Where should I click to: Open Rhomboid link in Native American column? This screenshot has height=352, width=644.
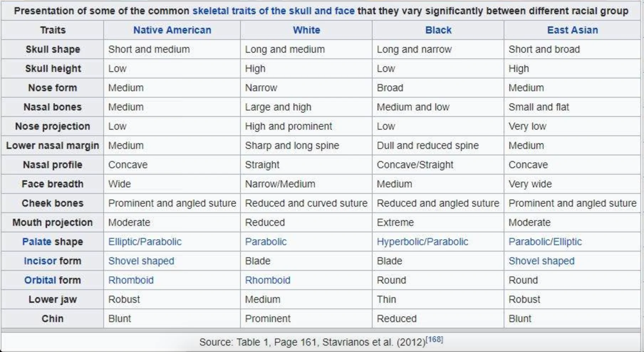click(x=131, y=280)
